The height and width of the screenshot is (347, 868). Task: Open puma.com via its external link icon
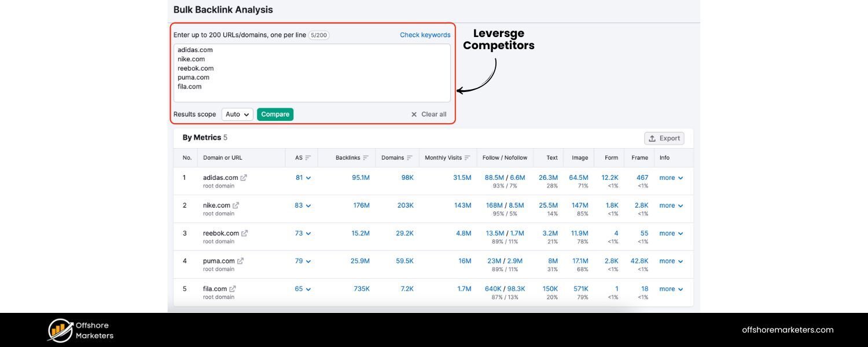point(240,260)
